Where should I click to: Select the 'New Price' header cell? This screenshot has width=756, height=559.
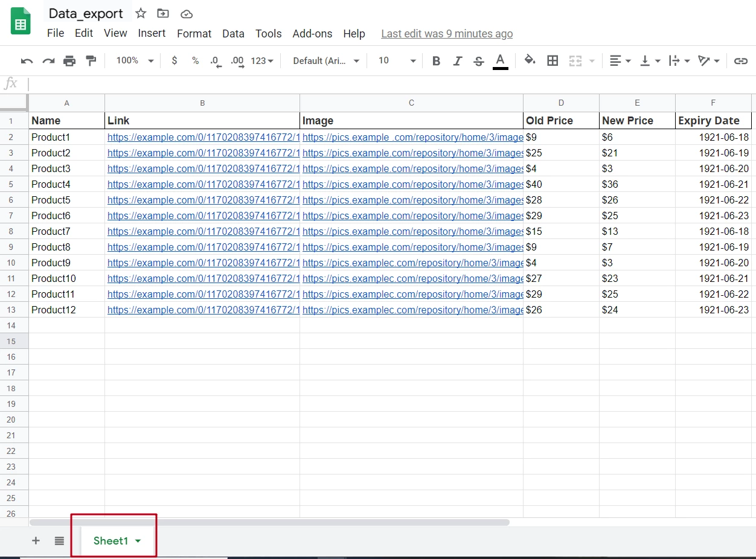(637, 121)
